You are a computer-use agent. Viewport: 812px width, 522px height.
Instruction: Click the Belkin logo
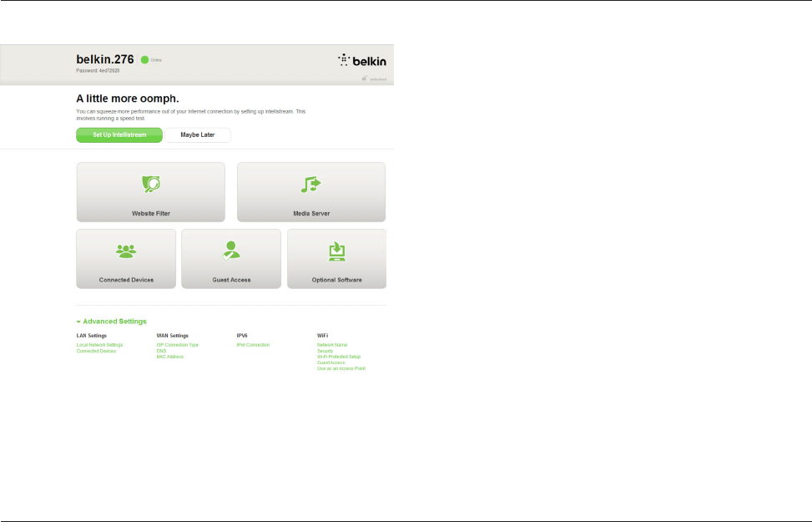click(362, 60)
